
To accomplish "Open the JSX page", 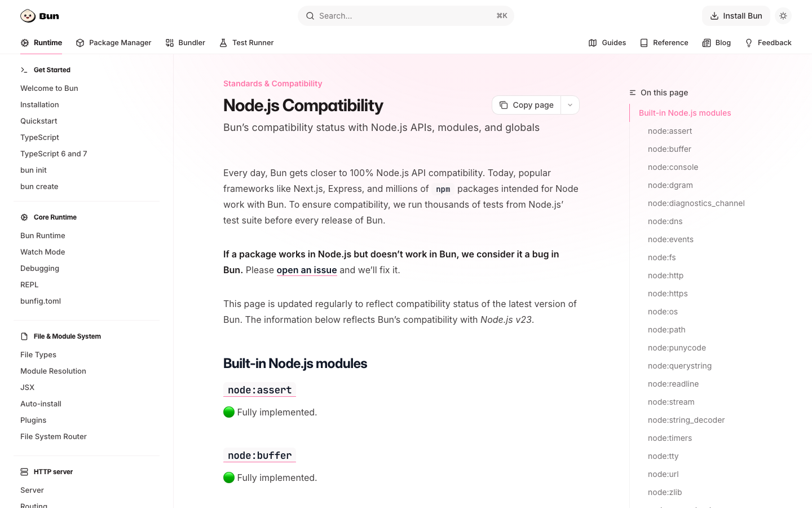I will tap(27, 387).
